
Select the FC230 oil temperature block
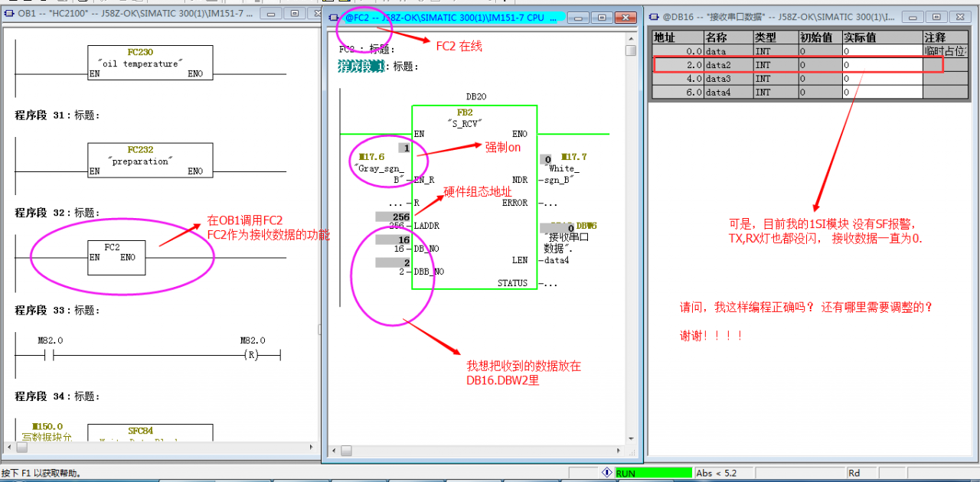click(x=150, y=63)
